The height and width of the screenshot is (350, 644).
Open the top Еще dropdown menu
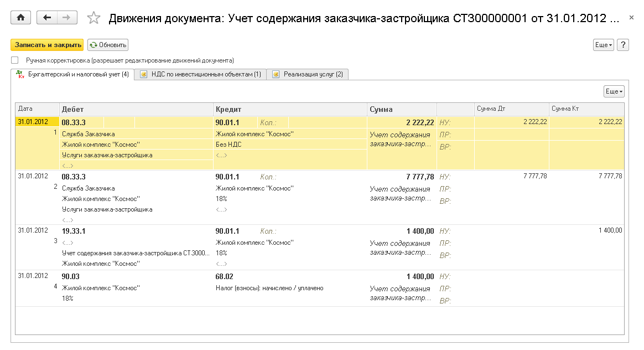(x=603, y=45)
